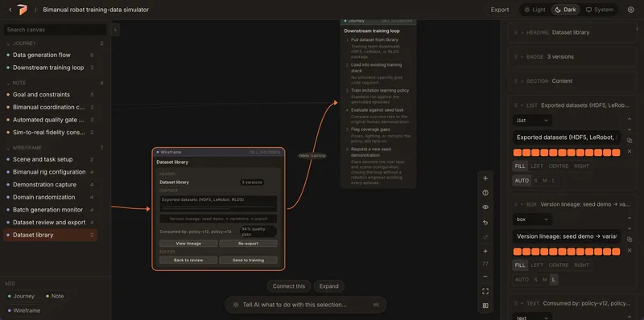
Task: Open Data generation flow journey
Action: pyautogui.click(x=51, y=55)
